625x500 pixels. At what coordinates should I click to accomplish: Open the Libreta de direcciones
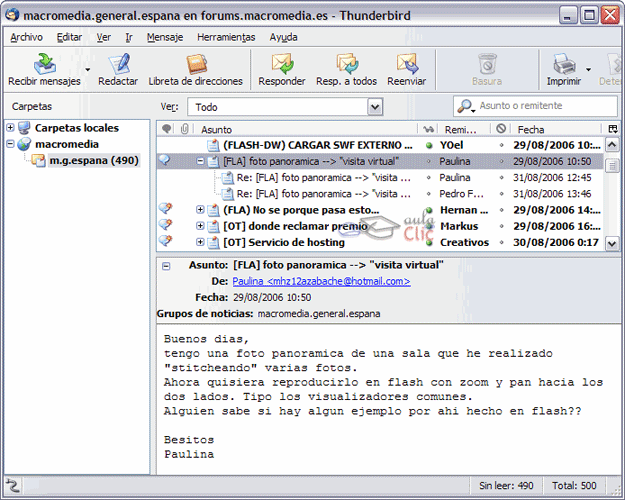(195, 65)
